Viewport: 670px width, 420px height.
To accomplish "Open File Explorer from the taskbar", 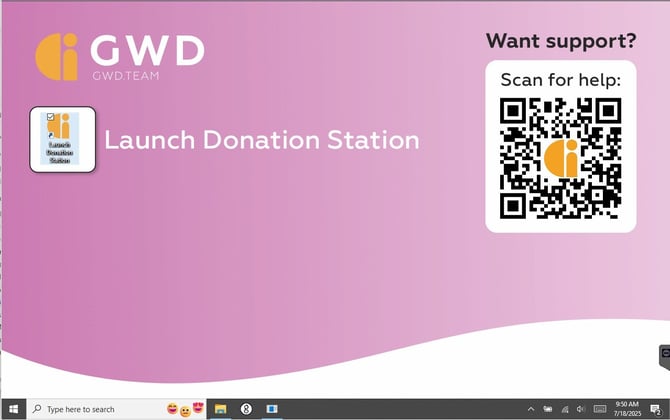I will tap(220, 409).
